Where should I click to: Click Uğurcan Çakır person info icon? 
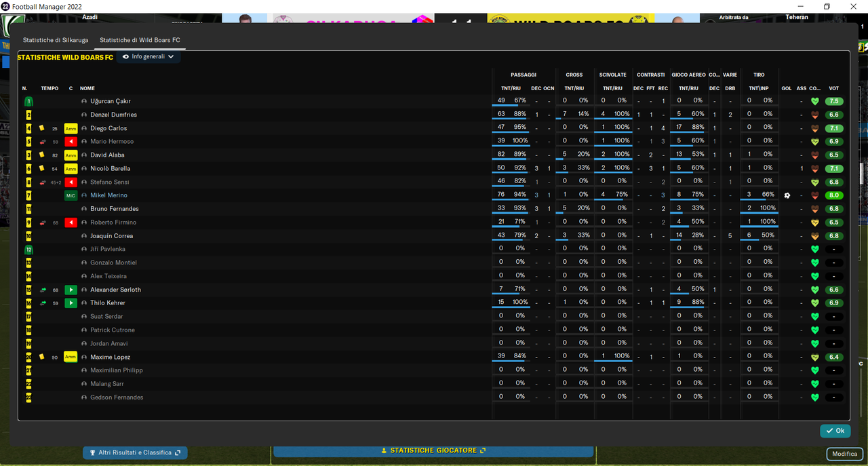(84, 101)
